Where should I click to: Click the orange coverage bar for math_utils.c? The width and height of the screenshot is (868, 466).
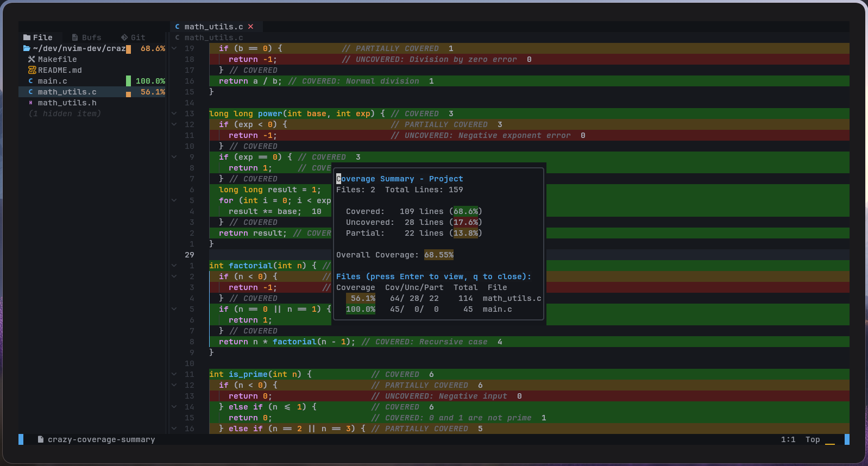[128, 94]
